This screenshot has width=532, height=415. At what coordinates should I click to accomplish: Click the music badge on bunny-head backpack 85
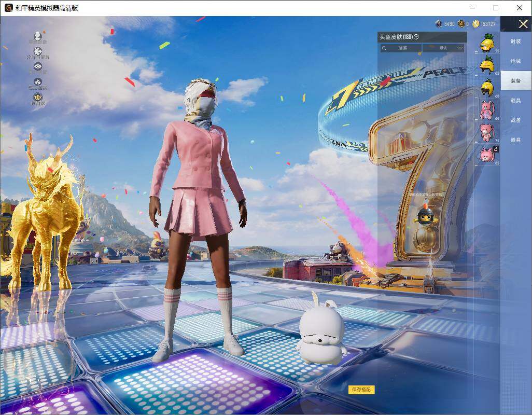[496, 149]
